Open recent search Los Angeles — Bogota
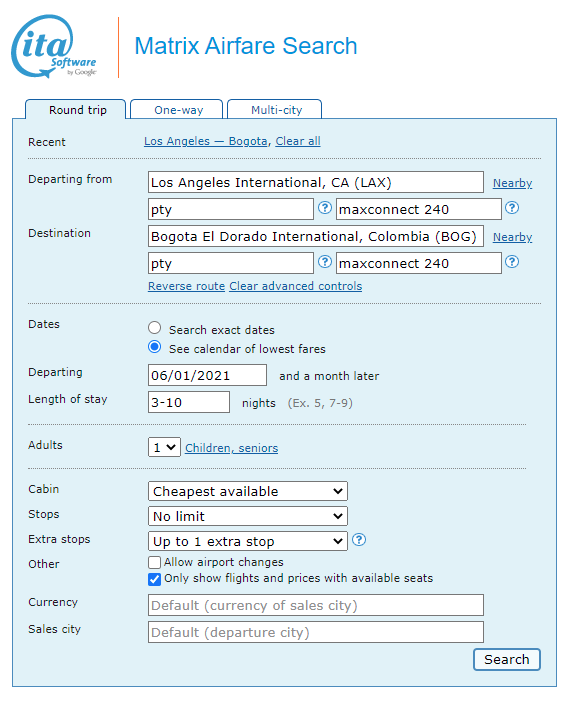The width and height of the screenshot is (570, 706). point(206,141)
